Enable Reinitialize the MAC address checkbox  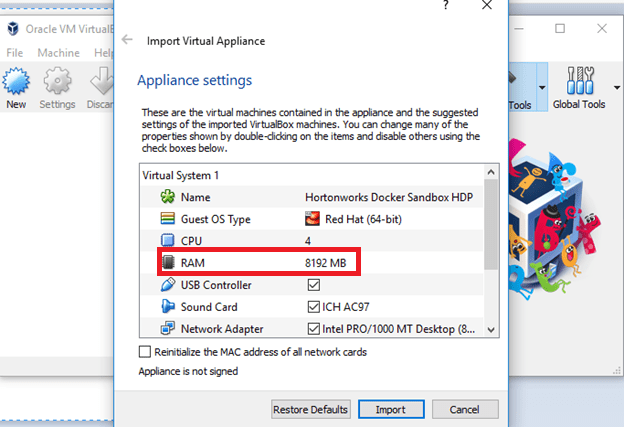pos(146,352)
